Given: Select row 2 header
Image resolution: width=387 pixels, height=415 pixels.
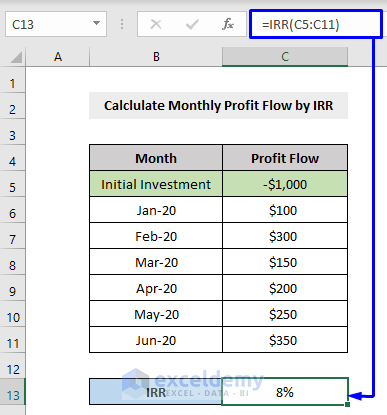Looking at the screenshot, I should click(12, 106).
